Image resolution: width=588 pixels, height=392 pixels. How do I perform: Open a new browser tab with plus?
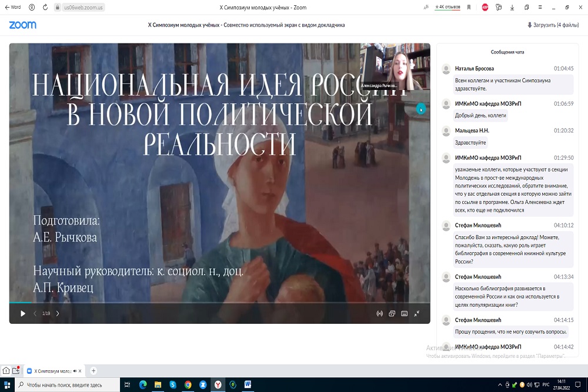[x=93, y=371]
